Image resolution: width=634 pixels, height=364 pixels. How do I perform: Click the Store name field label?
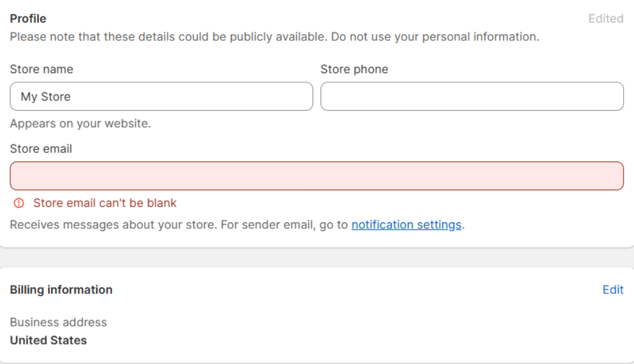point(41,69)
